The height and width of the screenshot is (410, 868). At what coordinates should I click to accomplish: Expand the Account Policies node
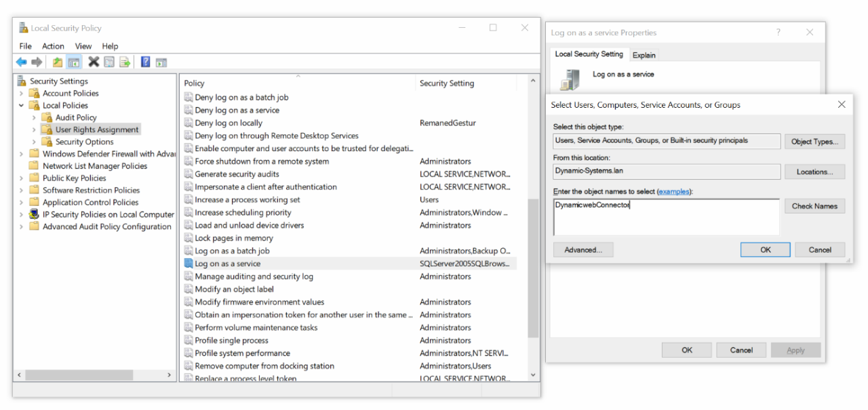click(22, 94)
